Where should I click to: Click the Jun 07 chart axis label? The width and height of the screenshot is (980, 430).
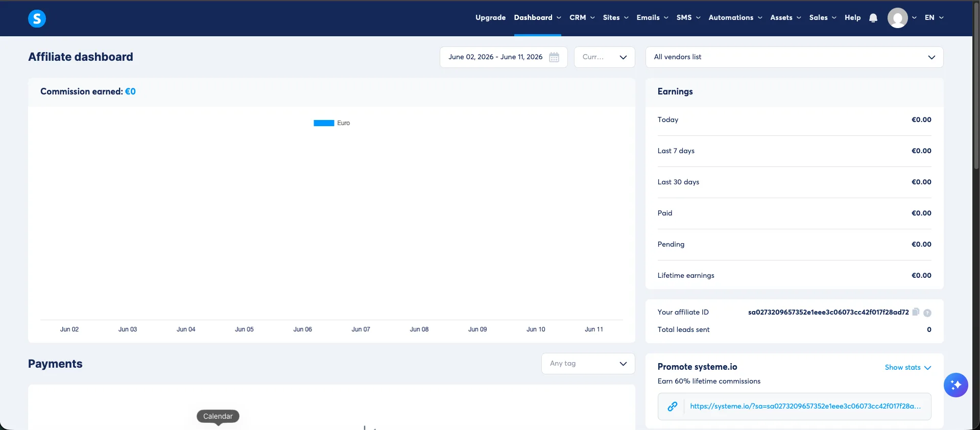click(361, 329)
